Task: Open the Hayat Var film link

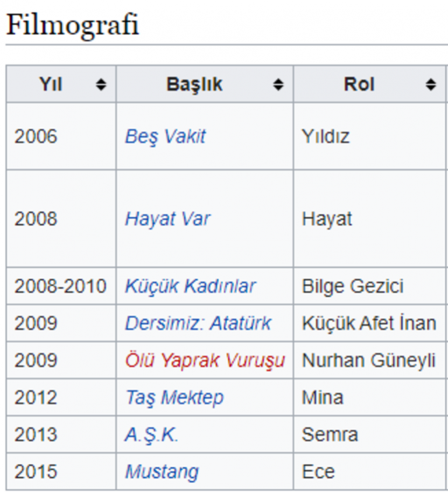Action: coord(167,219)
